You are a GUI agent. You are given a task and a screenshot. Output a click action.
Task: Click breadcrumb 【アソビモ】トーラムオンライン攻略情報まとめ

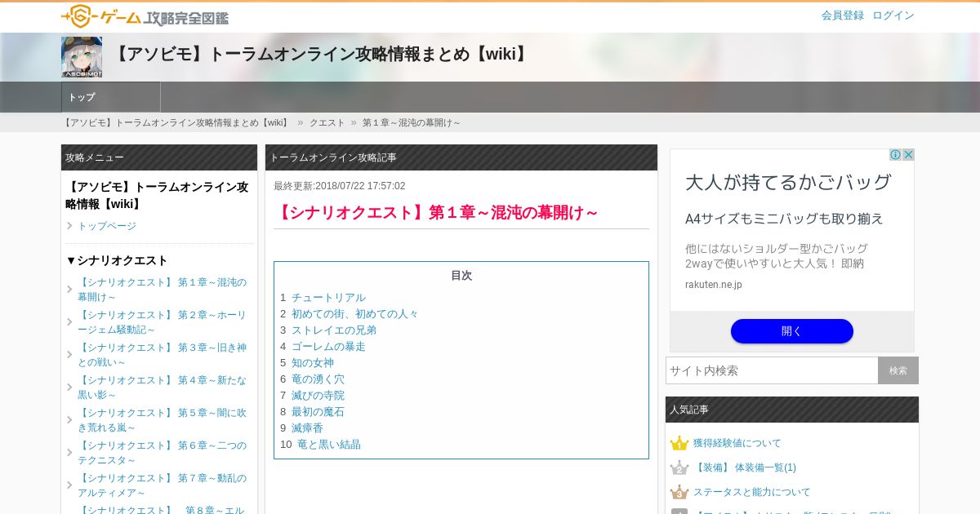[x=176, y=122]
